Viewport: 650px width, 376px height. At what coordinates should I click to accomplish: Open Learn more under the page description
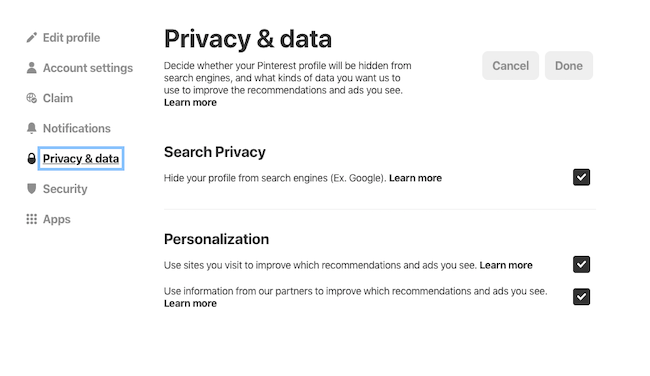190,102
